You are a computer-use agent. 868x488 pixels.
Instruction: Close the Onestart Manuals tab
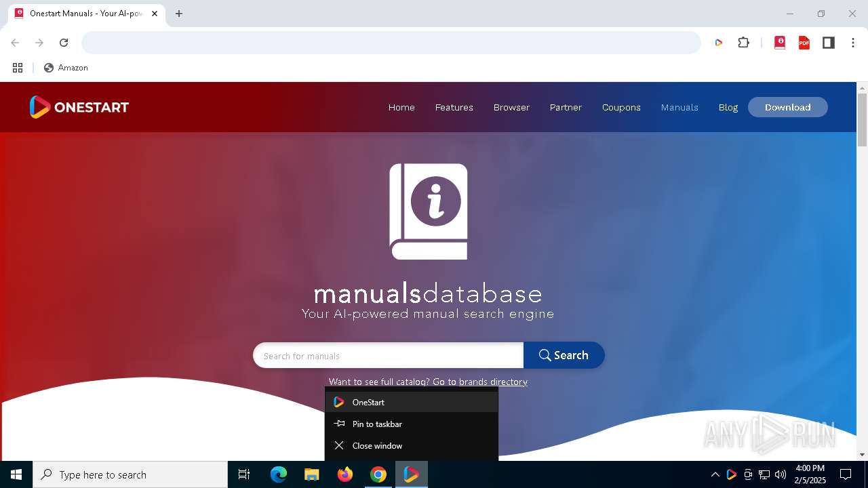(155, 14)
